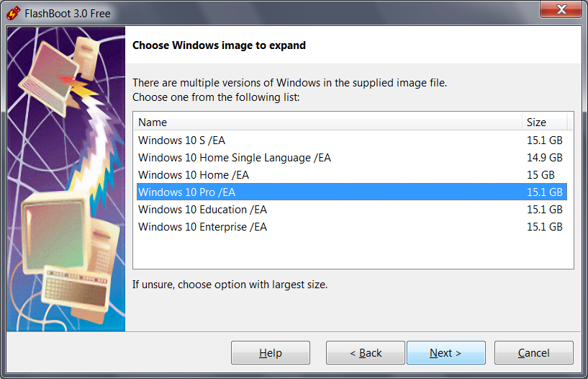Go back with the Back button
The width and height of the screenshot is (588, 379).
coord(365,353)
